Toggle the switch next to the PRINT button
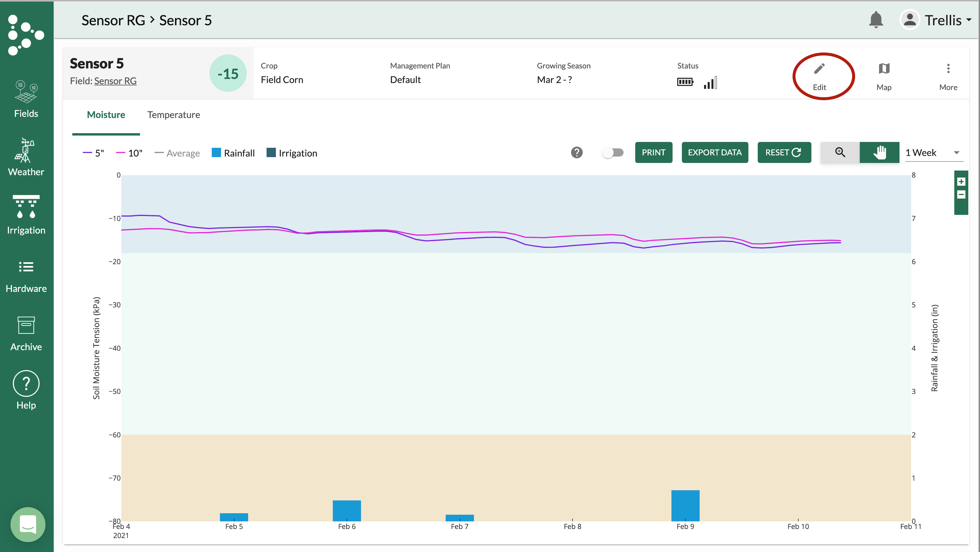 (612, 153)
